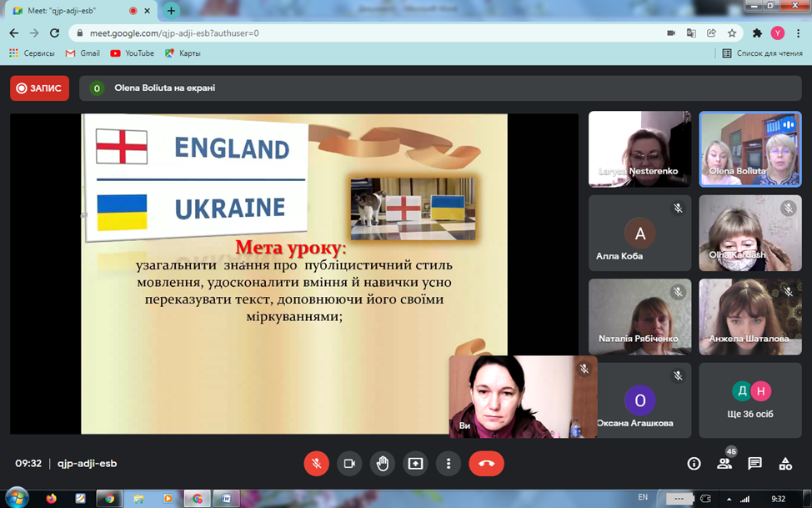Click the address bar with meet.google.com URL

coord(363,33)
